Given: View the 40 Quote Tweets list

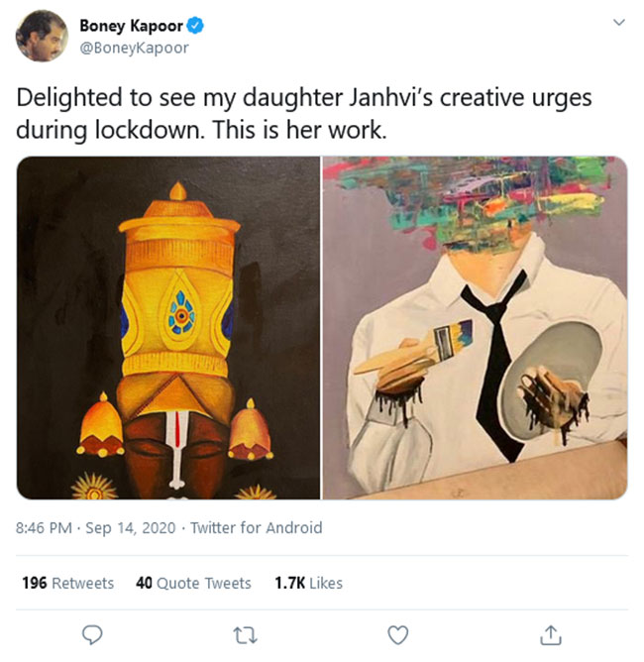Looking at the screenshot, I should tap(193, 583).
